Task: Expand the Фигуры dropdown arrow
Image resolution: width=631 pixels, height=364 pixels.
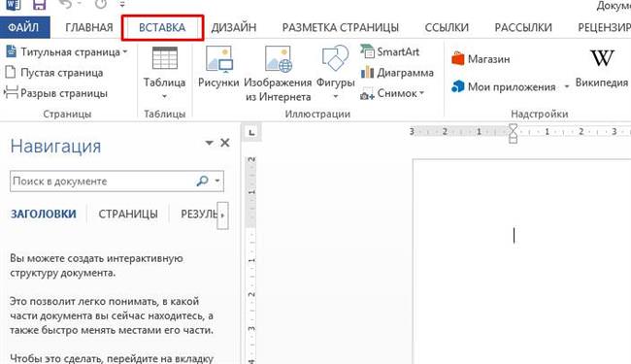Action: (x=335, y=97)
